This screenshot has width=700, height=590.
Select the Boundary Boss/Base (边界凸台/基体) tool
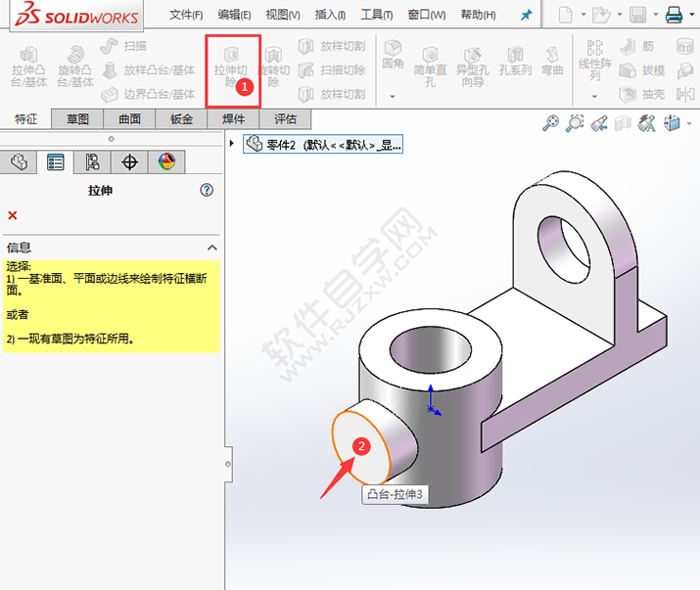pos(148,94)
